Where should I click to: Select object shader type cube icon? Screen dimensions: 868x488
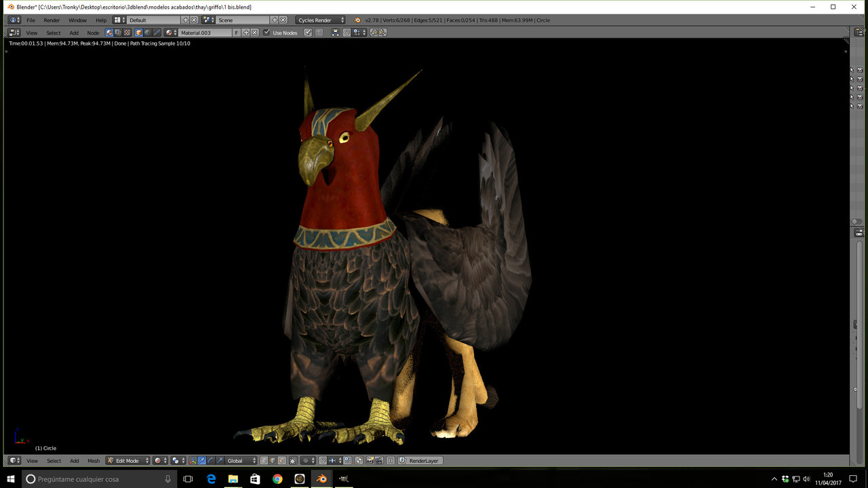coord(138,33)
